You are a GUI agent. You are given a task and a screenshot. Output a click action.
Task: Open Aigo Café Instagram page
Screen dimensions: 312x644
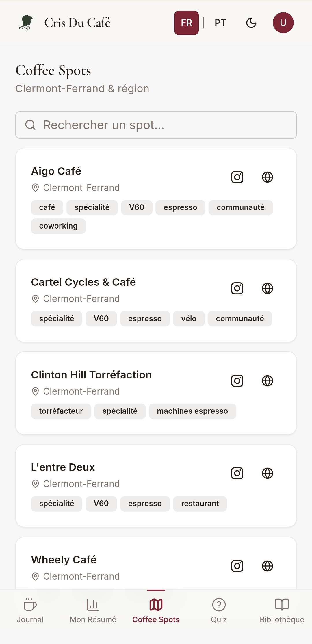click(237, 177)
